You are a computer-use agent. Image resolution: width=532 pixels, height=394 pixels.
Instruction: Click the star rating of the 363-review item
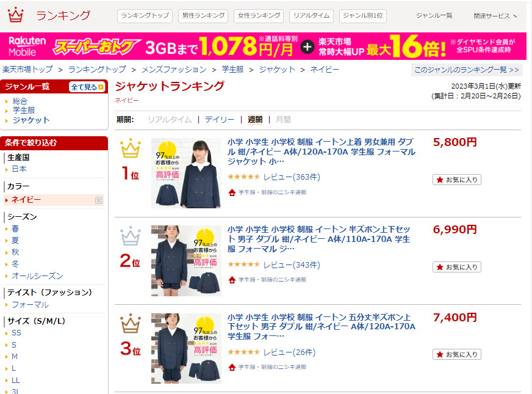tap(243, 177)
